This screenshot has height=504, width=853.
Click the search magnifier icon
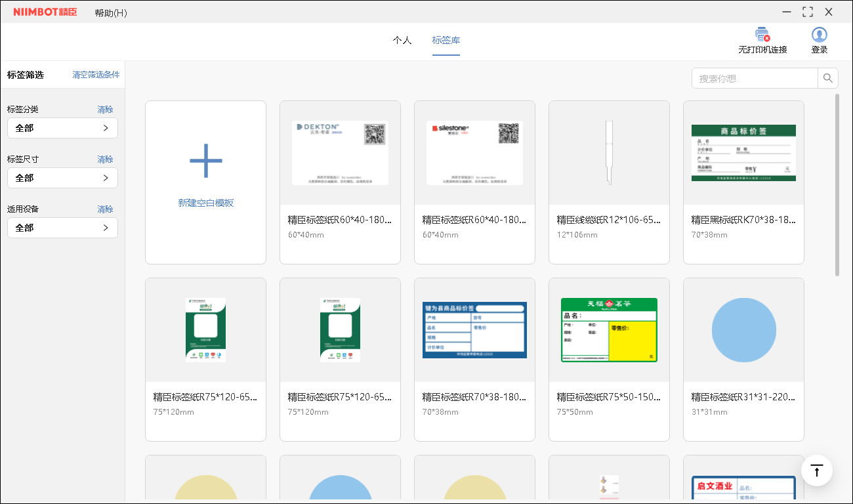(x=828, y=78)
